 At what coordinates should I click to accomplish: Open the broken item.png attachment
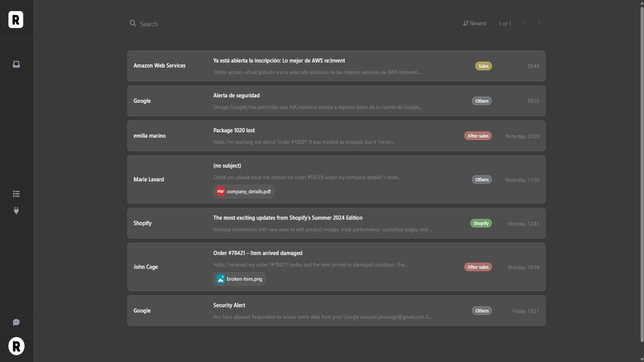[x=244, y=279]
